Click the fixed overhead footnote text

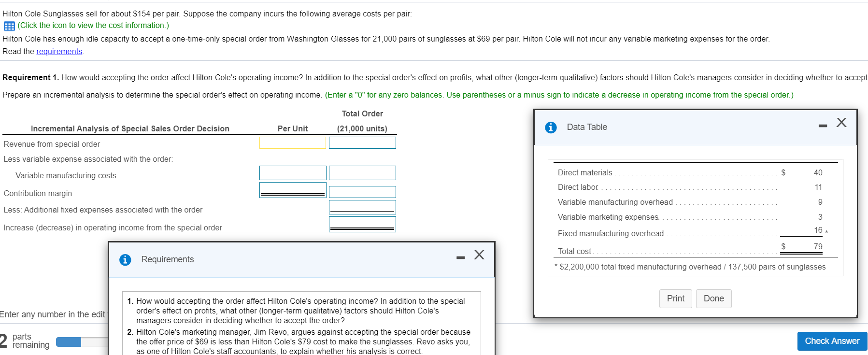pos(690,267)
